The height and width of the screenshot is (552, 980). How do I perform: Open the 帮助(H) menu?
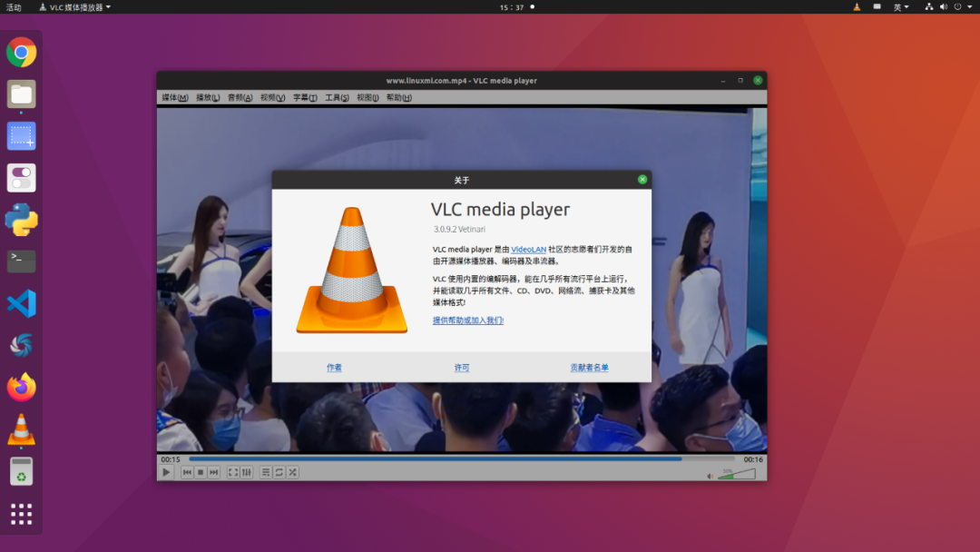point(398,97)
